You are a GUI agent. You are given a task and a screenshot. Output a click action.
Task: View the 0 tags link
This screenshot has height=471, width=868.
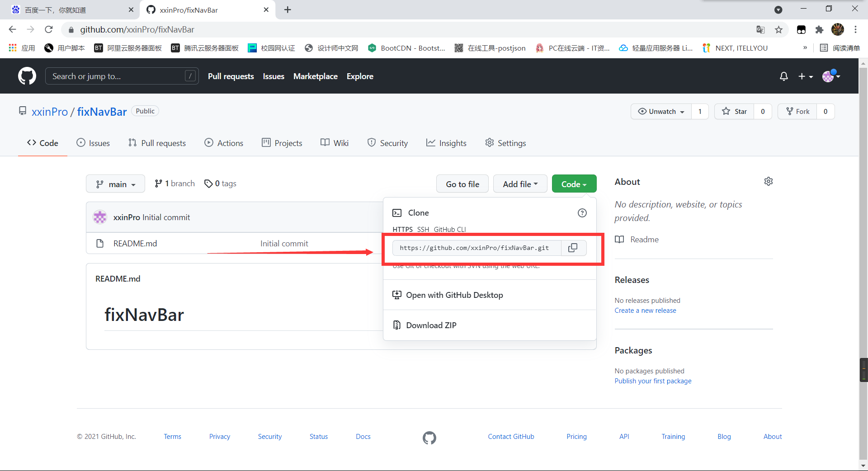pyautogui.click(x=221, y=184)
